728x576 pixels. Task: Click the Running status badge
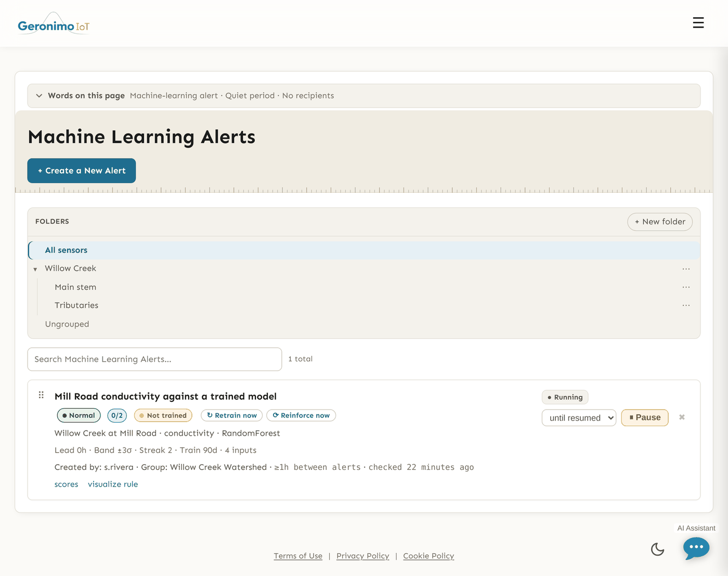point(565,397)
